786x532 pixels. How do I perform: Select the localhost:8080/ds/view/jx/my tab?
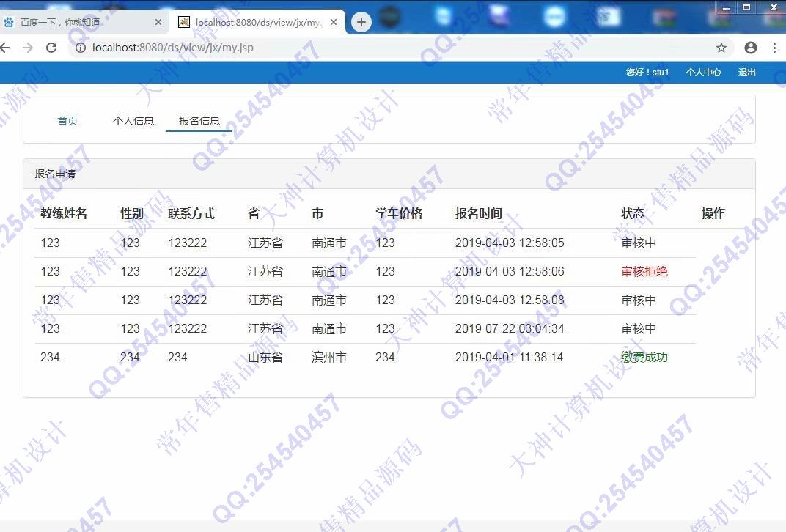tap(258, 22)
